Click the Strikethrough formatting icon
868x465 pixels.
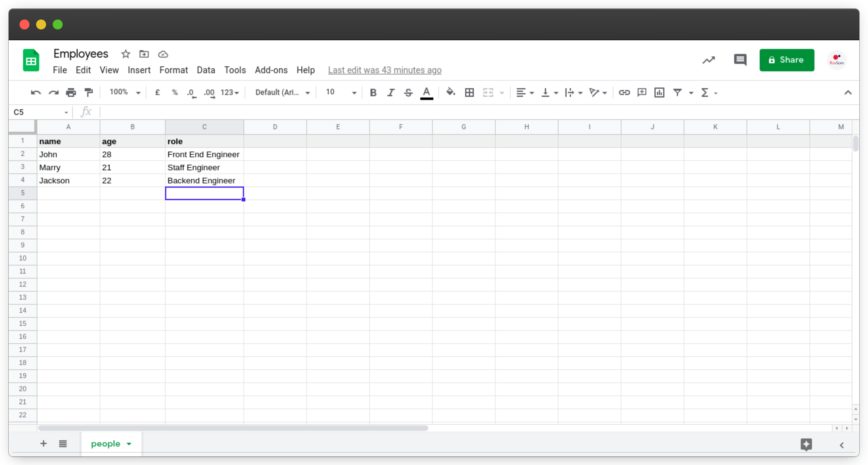click(408, 93)
